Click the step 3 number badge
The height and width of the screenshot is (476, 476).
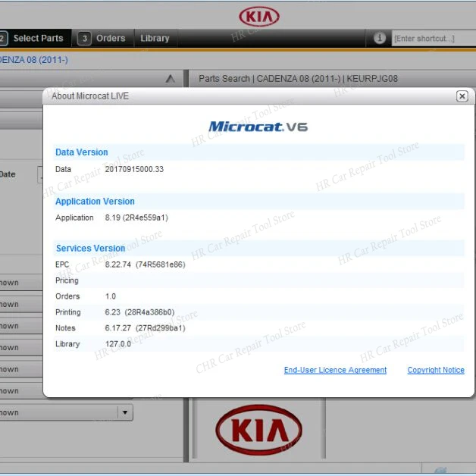84,39
